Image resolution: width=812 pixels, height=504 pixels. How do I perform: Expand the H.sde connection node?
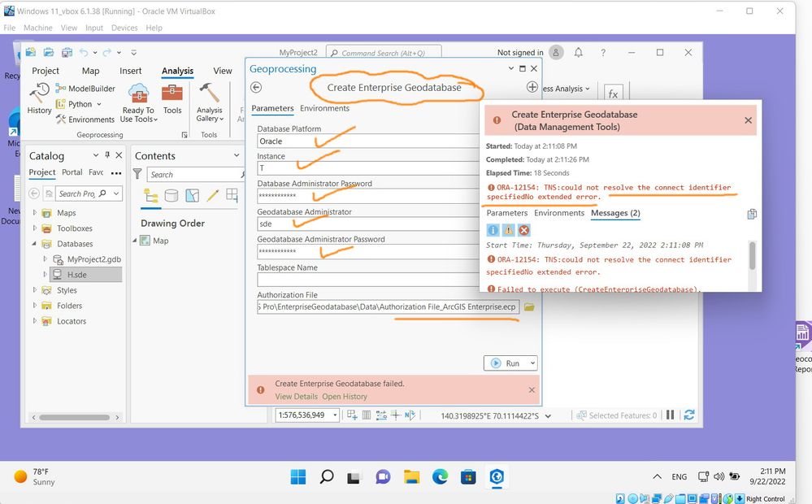click(x=45, y=275)
